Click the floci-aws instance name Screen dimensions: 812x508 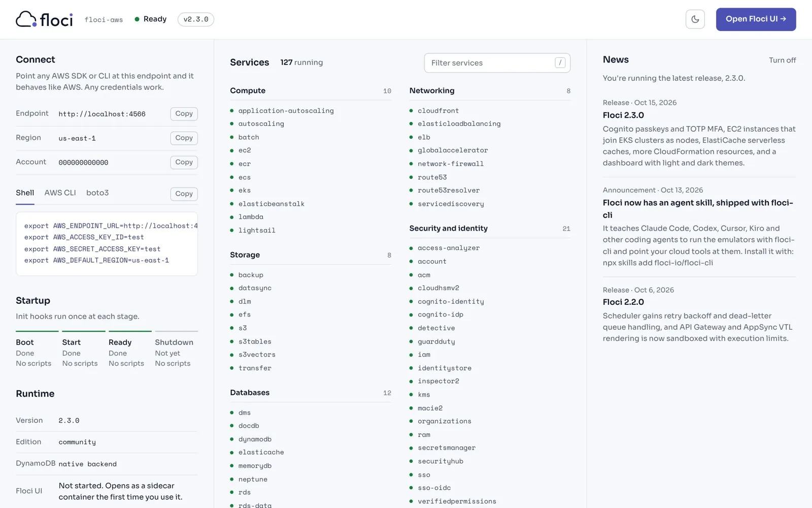point(104,20)
